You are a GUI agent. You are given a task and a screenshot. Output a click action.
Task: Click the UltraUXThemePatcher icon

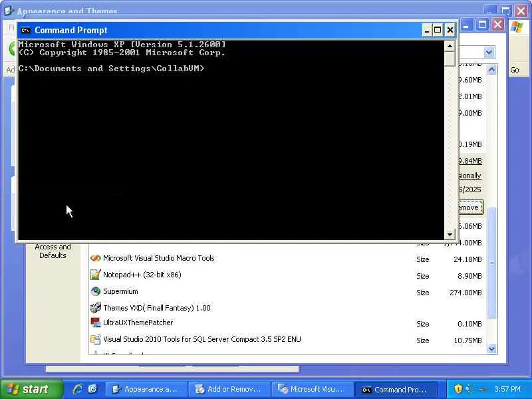coord(96,323)
